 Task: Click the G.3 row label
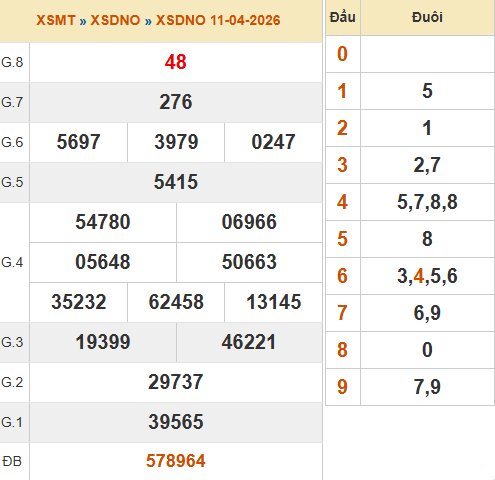(12, 342)
